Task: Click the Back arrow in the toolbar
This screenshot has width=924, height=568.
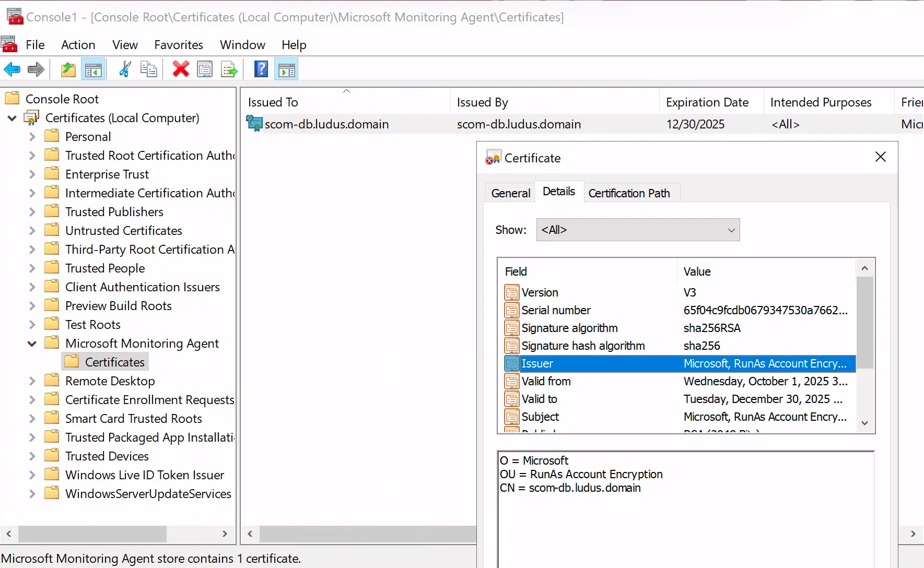Action: pyautogui.click(x=12, y=69)
